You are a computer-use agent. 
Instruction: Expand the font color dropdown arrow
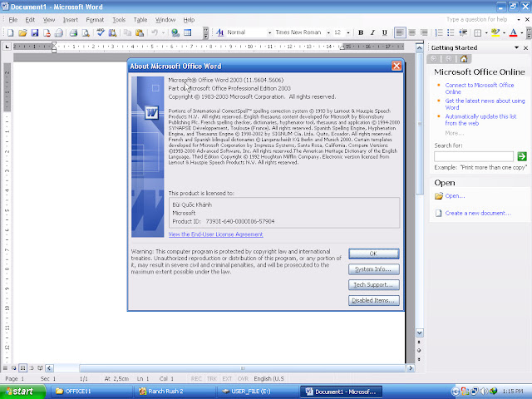[521, 32]
